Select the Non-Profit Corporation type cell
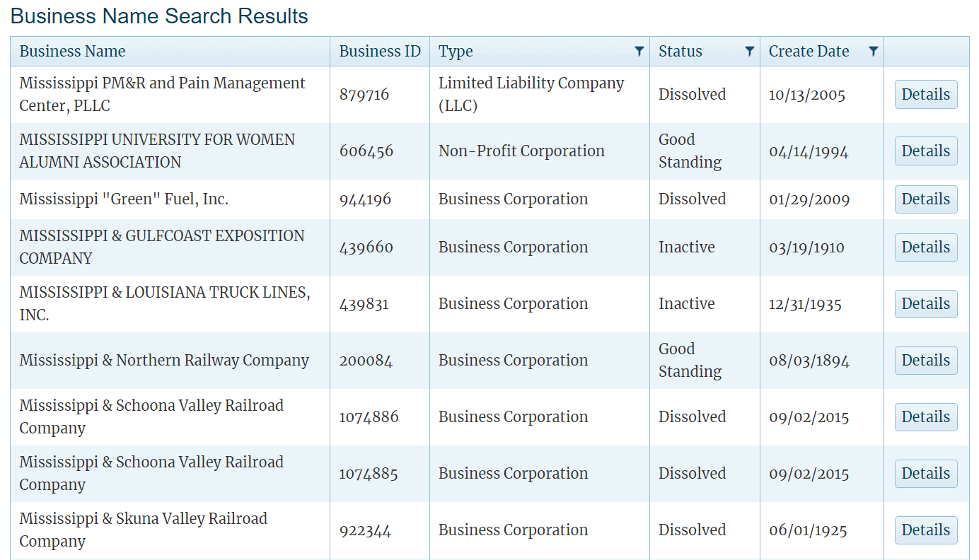This screenshot has width=979, height=560. coord(521,151)
